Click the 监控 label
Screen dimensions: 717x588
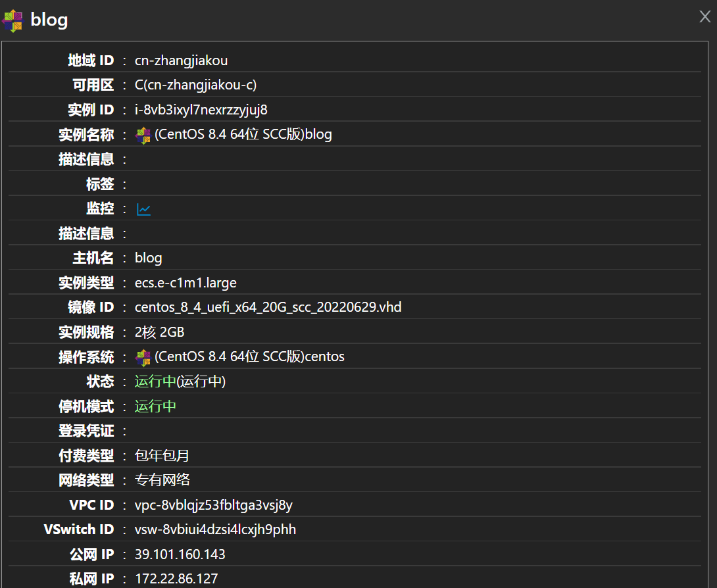tap(100, 209)
